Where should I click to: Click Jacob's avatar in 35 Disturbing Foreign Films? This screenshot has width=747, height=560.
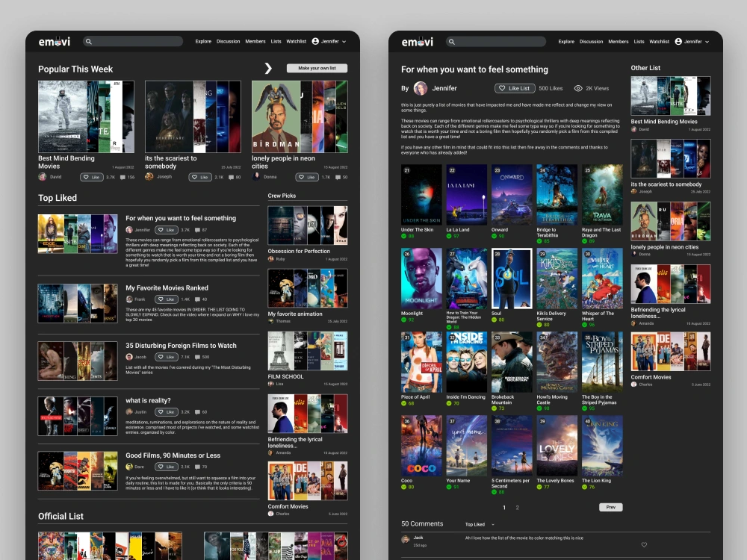tap(129, 357)
